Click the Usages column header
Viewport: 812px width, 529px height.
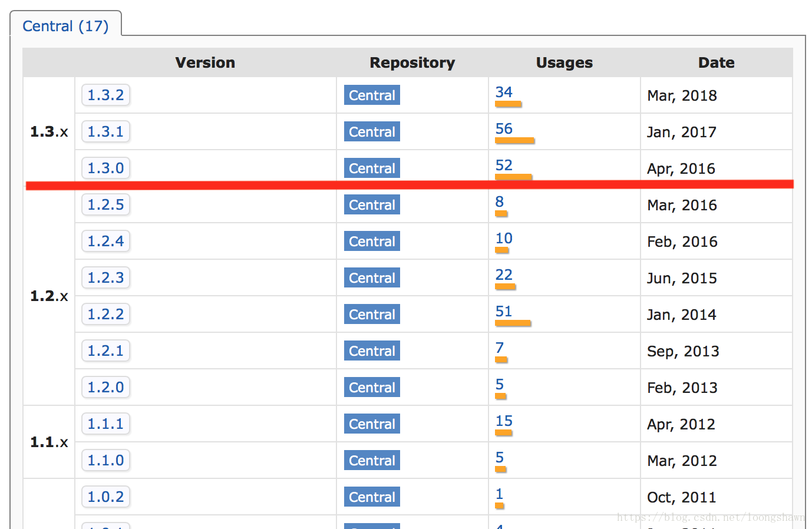pyautogui.click(x=565, y=62)
